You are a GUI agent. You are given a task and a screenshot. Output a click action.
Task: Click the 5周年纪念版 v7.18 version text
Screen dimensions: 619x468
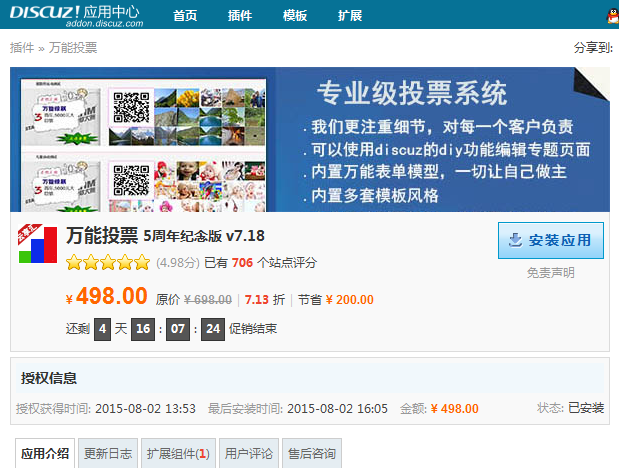tap(204, 236)
